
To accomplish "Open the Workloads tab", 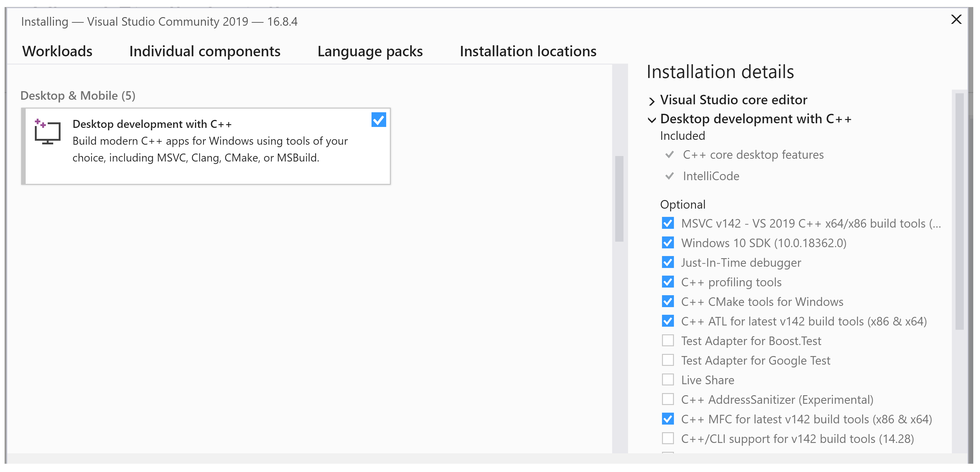I will click(57, 51).
